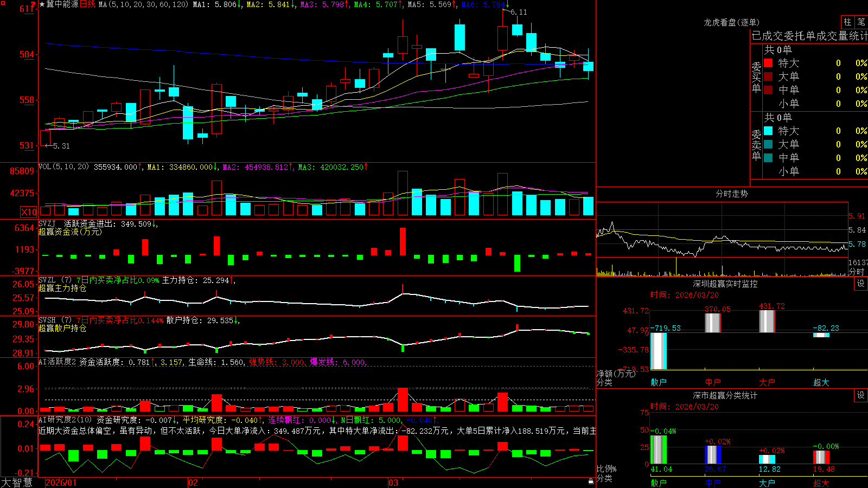
Task: Click the 分时走势 panel title
Action: point(732,194)
